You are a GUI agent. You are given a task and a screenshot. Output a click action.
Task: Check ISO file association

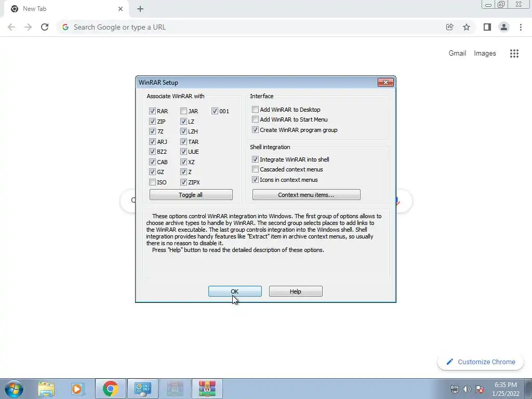coord(152,182)
